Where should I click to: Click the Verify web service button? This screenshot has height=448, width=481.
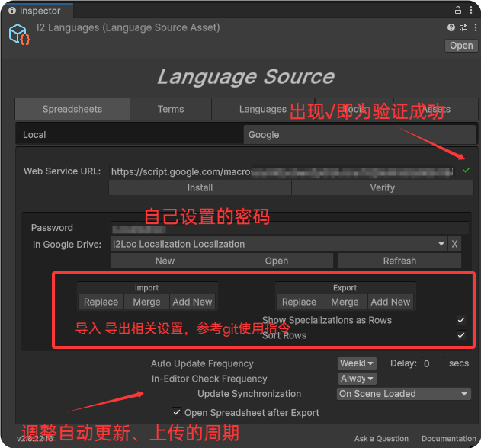[x=383, y=187]
